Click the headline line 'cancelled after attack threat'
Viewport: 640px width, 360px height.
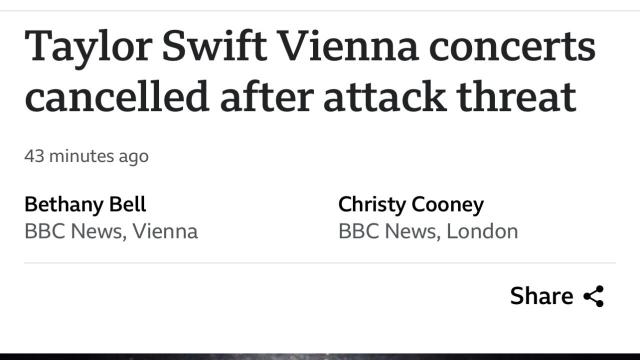300,97
